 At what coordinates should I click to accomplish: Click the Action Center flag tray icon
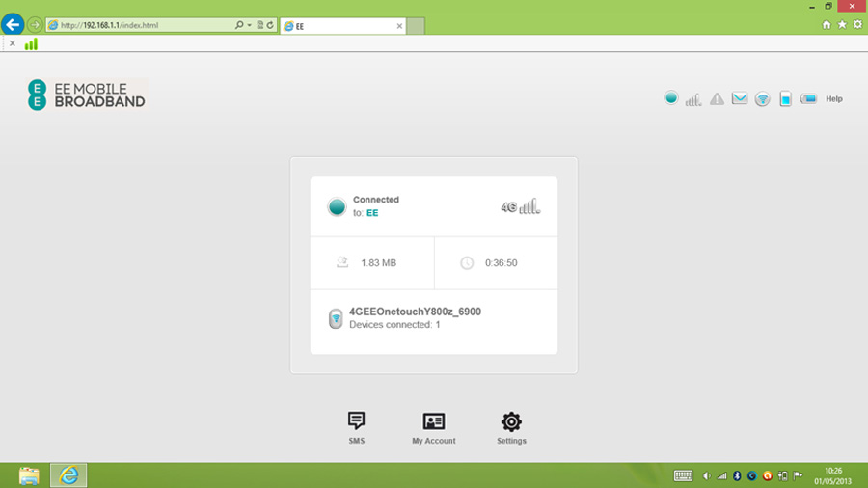coord(798,475)
